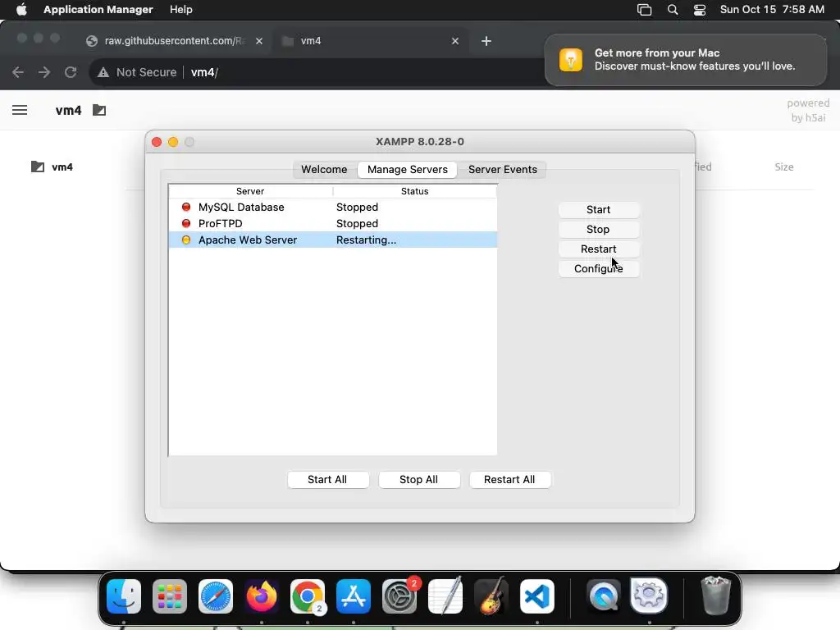
Task: Select the Apache Web Server row
Action: (x=333, y=240)
